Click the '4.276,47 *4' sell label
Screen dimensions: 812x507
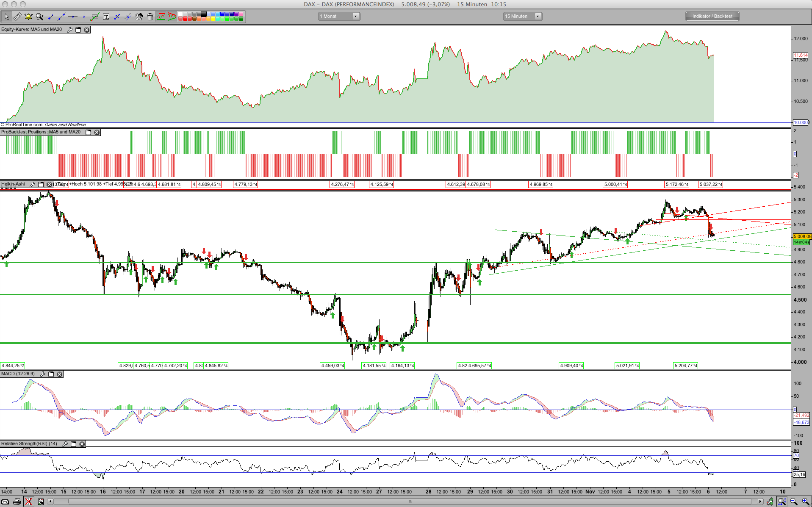coord(342,185)
